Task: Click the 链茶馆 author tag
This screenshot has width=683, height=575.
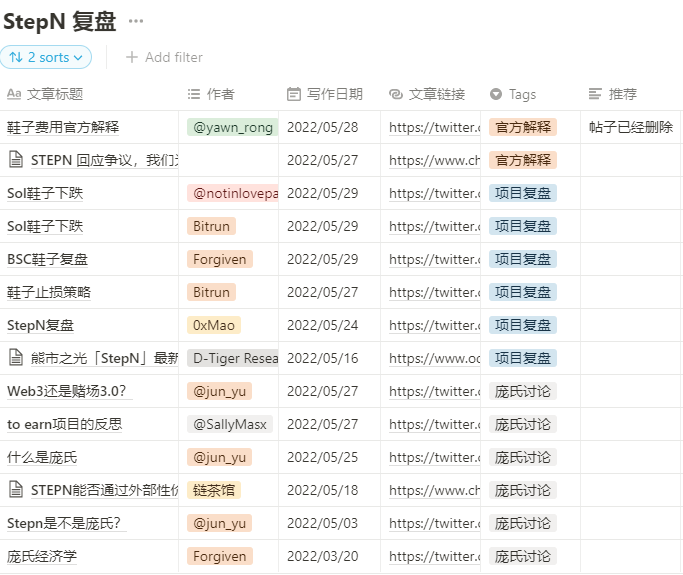Action: [x=214, y=490]
